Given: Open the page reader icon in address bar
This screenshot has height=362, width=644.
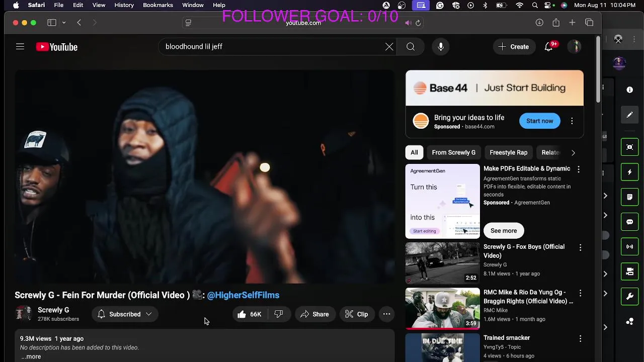Looking at the screenshot, I should 188,23.
